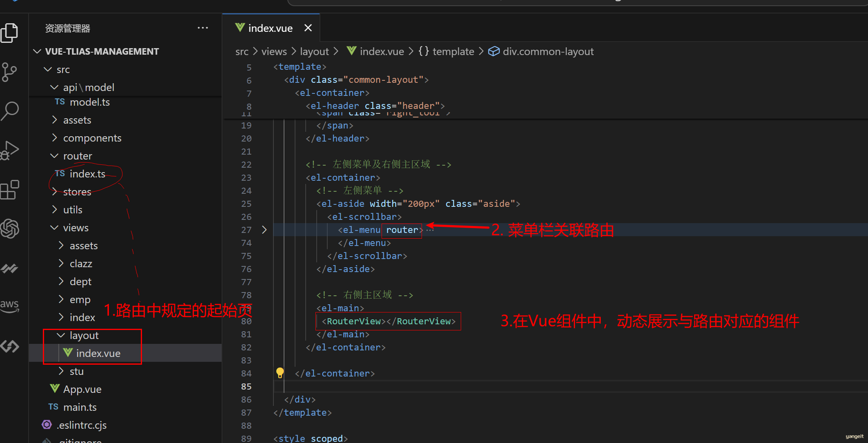This screenshot has width=868, height=443.
Task: Collapse the src folder
Action: [48, 69]
